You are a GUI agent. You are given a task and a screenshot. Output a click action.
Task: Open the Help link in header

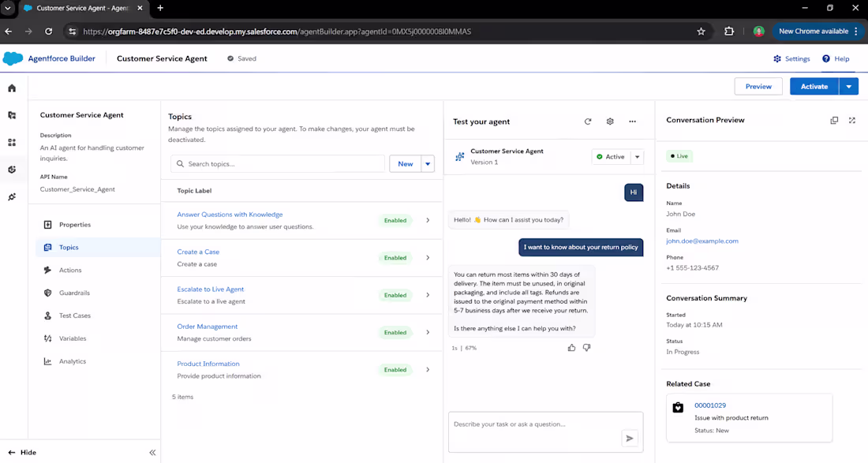(836, 58)
